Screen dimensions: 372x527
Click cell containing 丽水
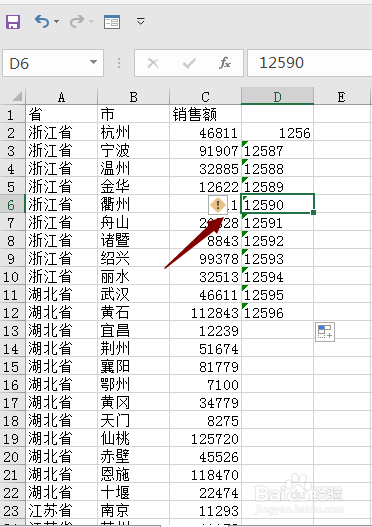[x=133, y=277]
